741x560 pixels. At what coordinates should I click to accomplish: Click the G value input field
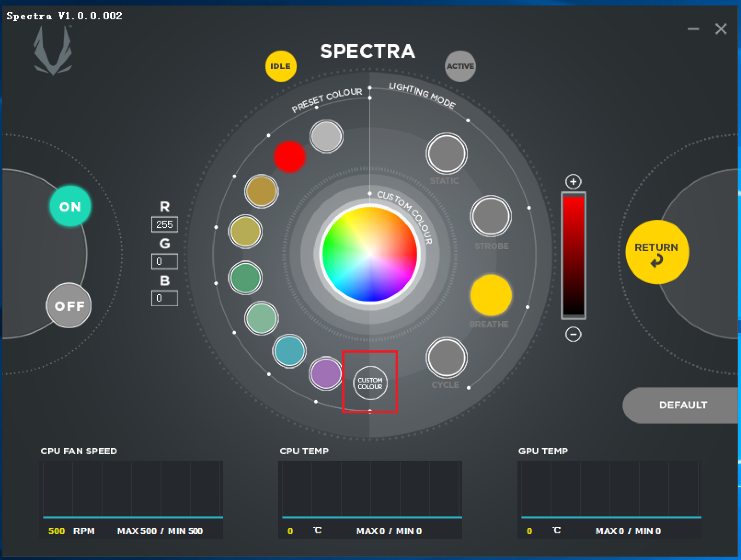(x=165, y=262)
